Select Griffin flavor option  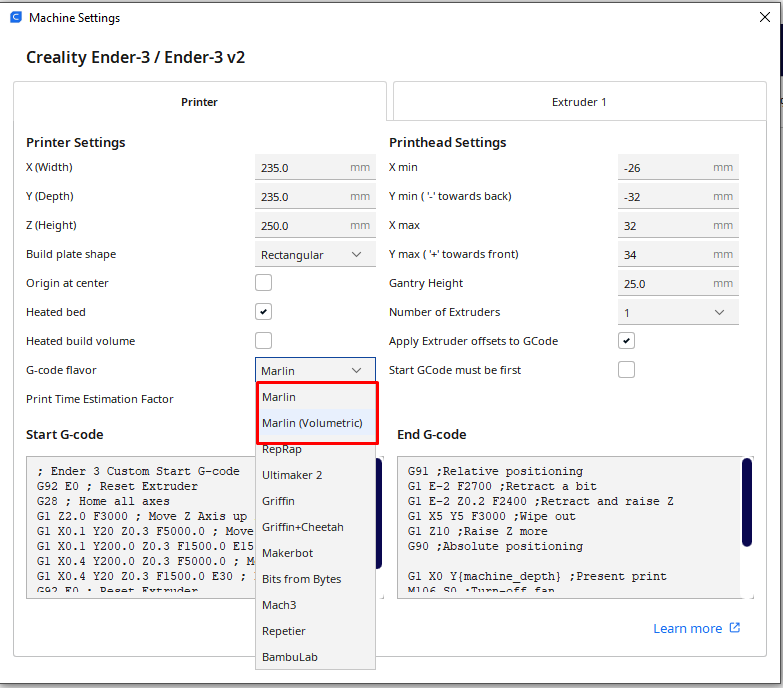click(315, 501)
